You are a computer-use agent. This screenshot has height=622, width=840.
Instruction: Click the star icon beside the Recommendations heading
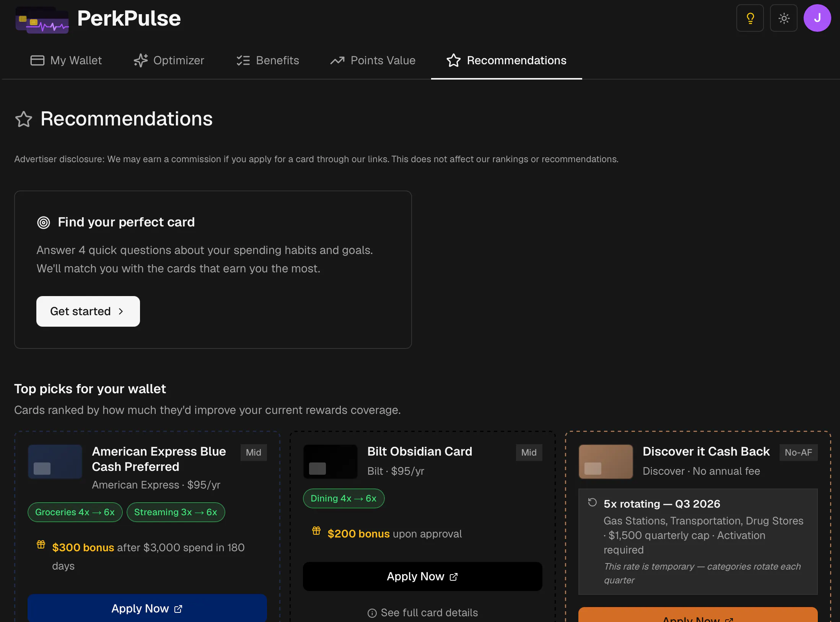pos(24,119)
